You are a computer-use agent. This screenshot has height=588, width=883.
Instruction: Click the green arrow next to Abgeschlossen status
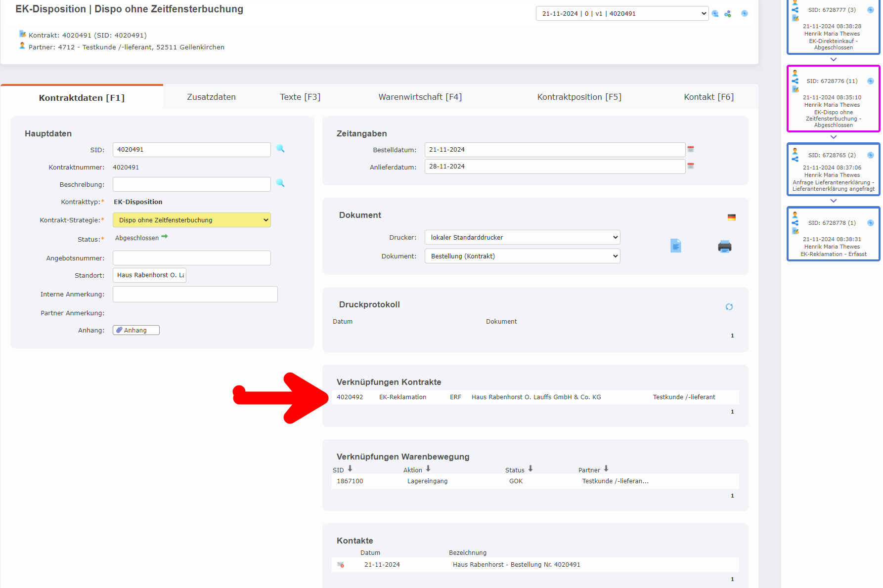point(165,237)
